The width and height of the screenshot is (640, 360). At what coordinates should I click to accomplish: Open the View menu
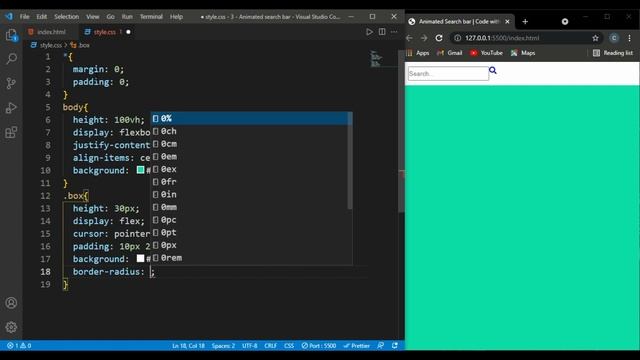click(x=93, y=17)
